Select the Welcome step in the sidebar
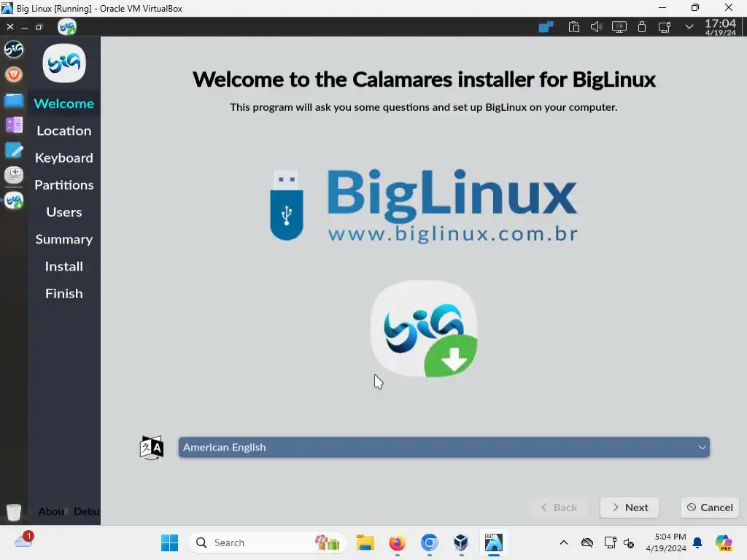 (64, 104)
